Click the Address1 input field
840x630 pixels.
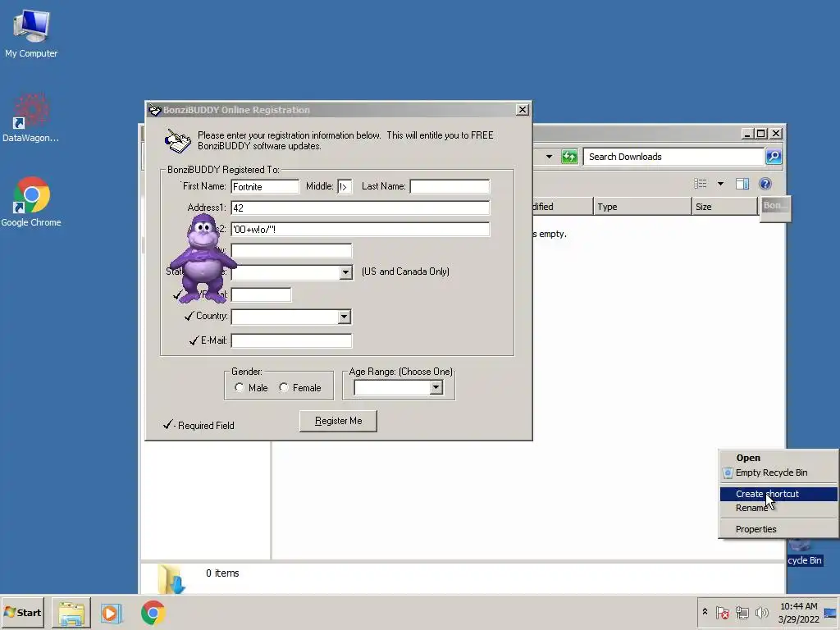tap(360, 208)
